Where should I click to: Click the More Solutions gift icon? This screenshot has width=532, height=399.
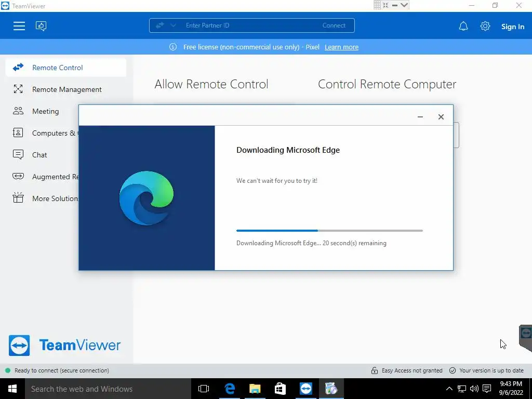click(18, 197)
